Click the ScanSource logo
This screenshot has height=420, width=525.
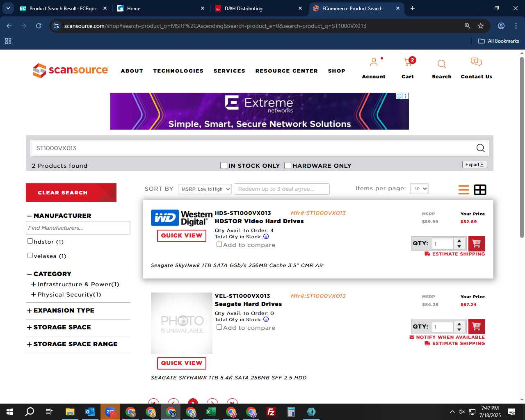[x=71, y=71]
